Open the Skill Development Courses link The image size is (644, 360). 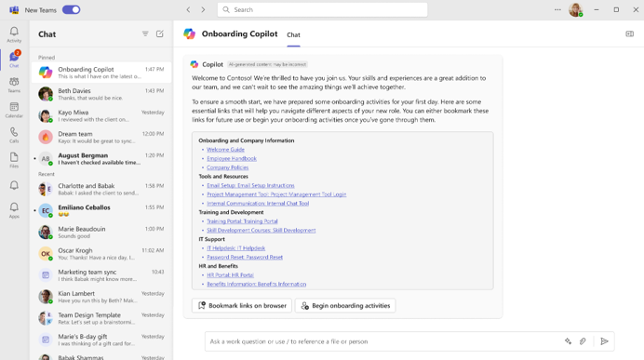tap(262, 231)
